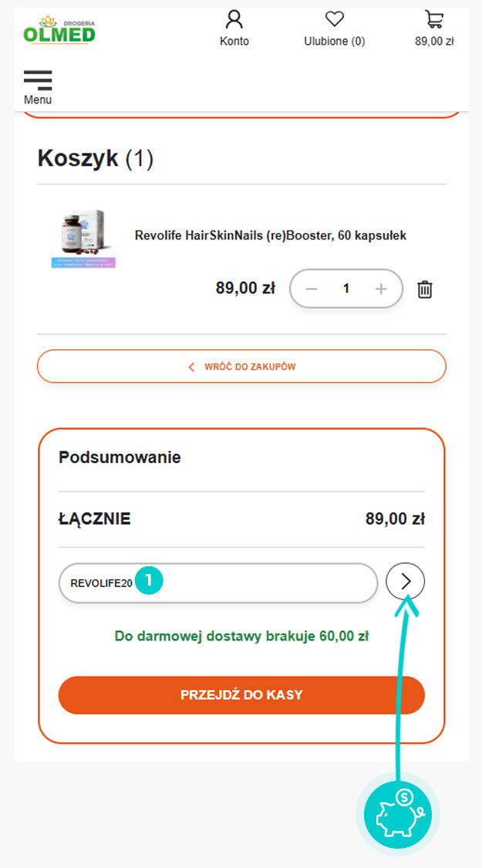Open Revolife HairSkinNails product link

pos(270,235)
